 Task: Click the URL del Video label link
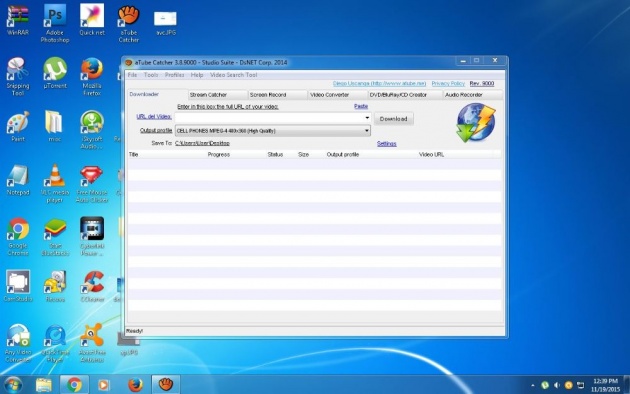[x=154, y=117]
